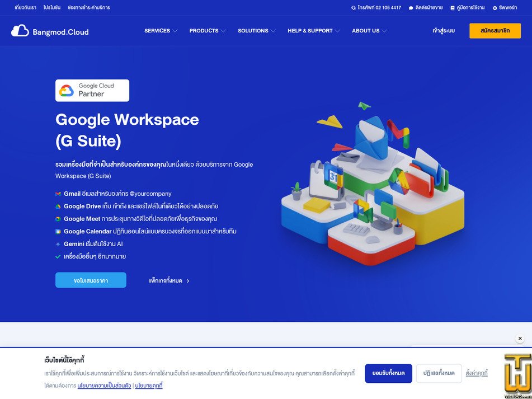
Task: Click the Gemini sparkle icon in feature list
Action: (x=58, y=244)
